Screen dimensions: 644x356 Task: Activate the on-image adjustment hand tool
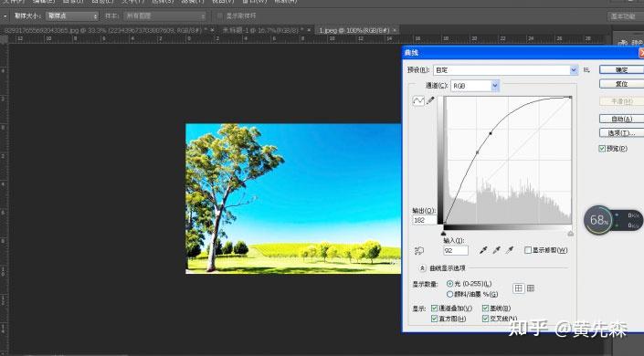(x=419, y=250)
